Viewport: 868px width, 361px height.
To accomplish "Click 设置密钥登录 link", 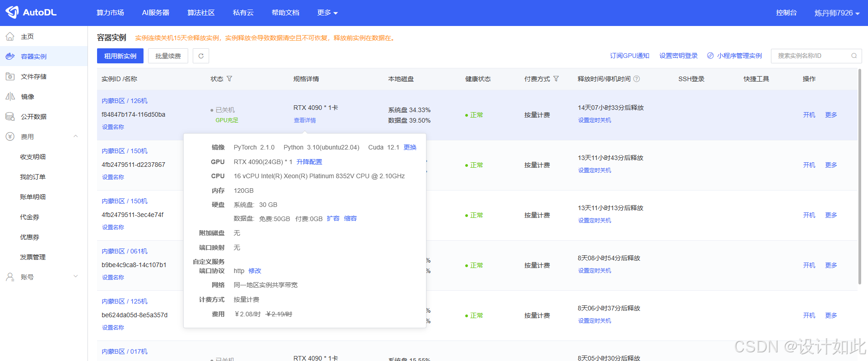I will tap(678, 56).
